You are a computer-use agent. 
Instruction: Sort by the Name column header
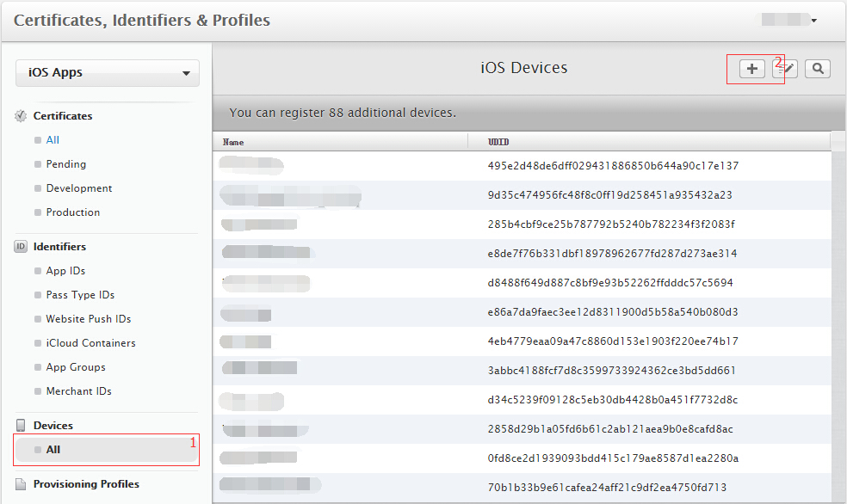click(232, 142)
